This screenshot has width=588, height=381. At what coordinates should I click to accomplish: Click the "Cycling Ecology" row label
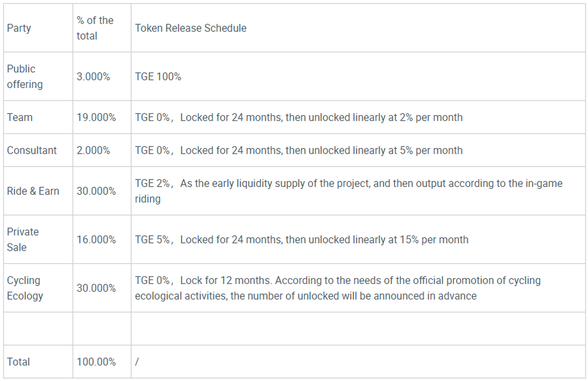click(24, 288)
